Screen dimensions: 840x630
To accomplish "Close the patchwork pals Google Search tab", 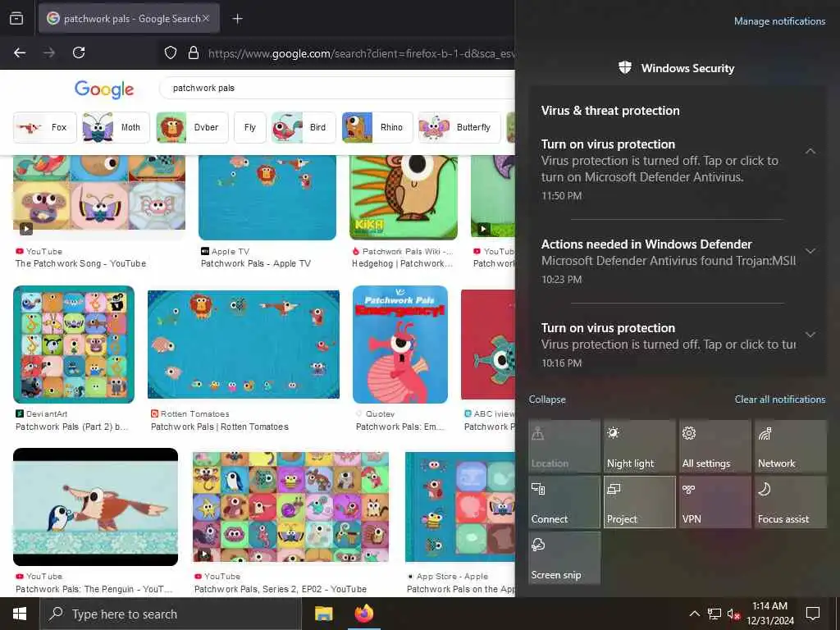I will [206, 19].
